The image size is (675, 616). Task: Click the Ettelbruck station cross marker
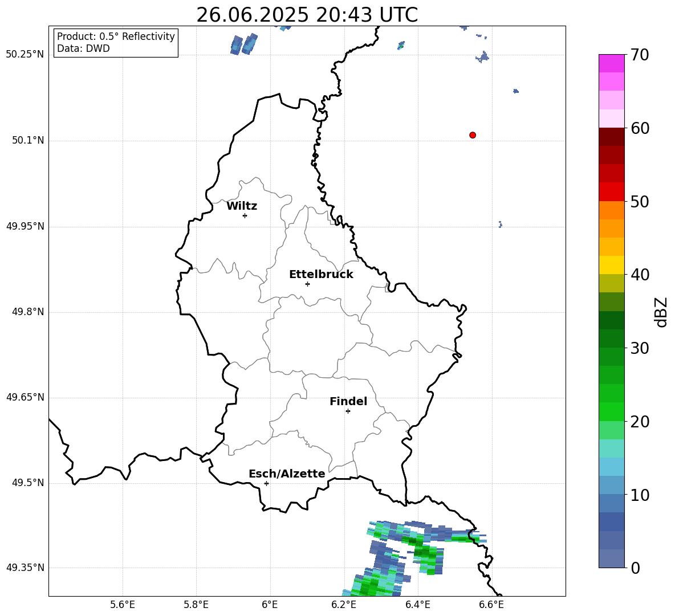pos(307,284)
